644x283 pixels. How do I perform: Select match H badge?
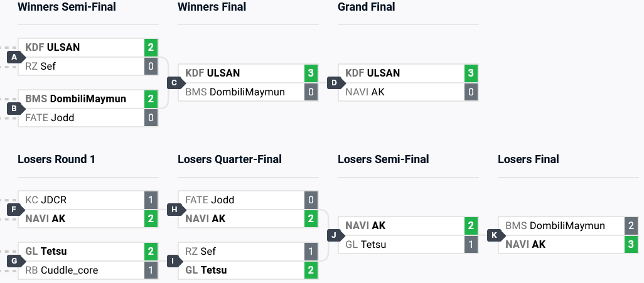(174, 210)
